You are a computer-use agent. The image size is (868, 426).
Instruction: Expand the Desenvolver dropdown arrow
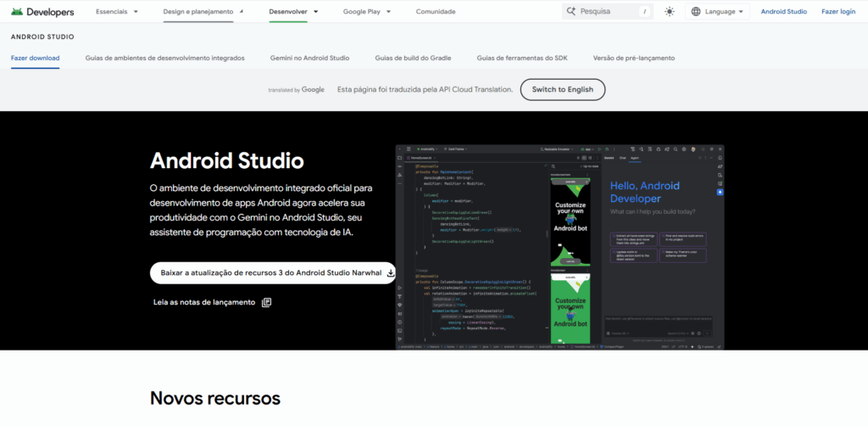[x=315, y=11]
